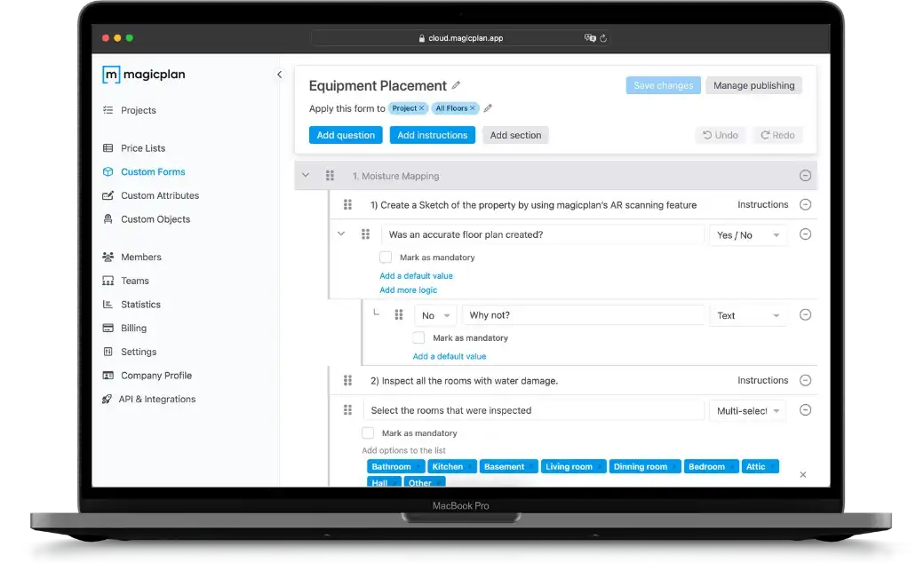Tick Mark as mandatory for rooms inspected question
924x563 pixels.
coord(367,432)
